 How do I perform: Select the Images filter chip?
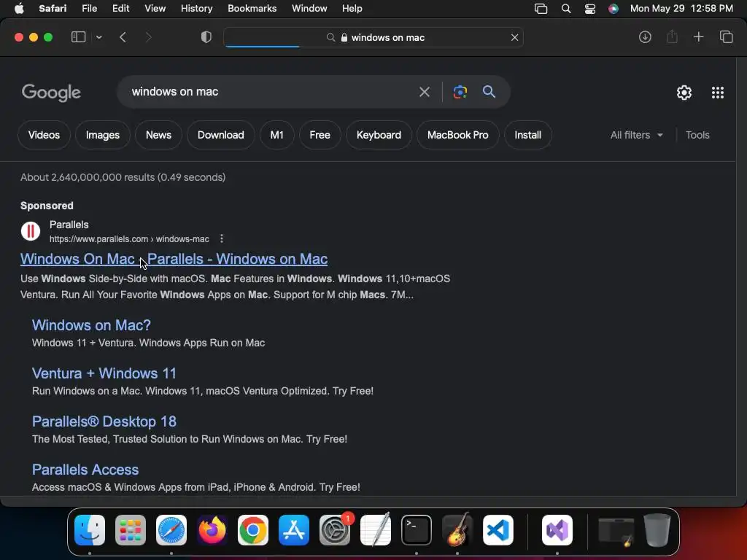tap(102, 135)
